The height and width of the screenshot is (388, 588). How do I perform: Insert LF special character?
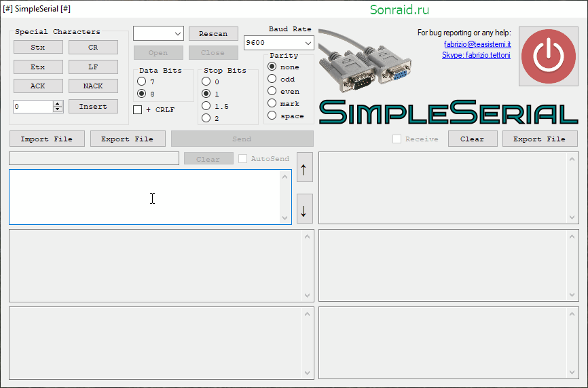93,67
